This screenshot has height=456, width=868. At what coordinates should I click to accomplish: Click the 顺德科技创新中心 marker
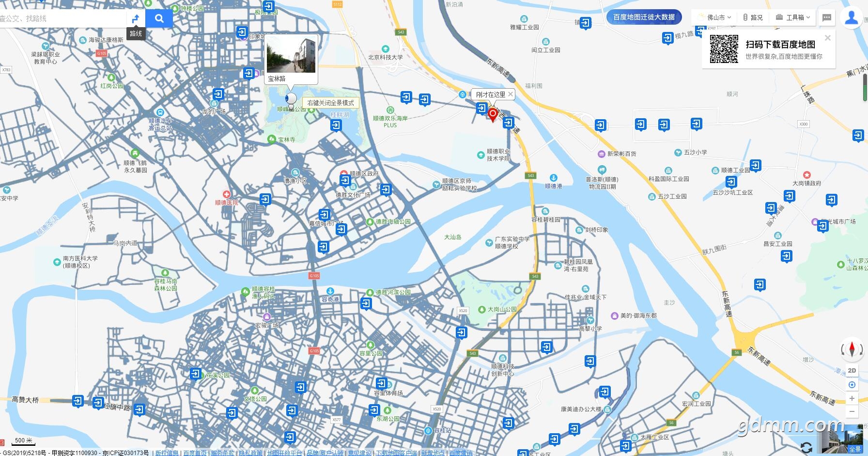[x=503, y=358]
